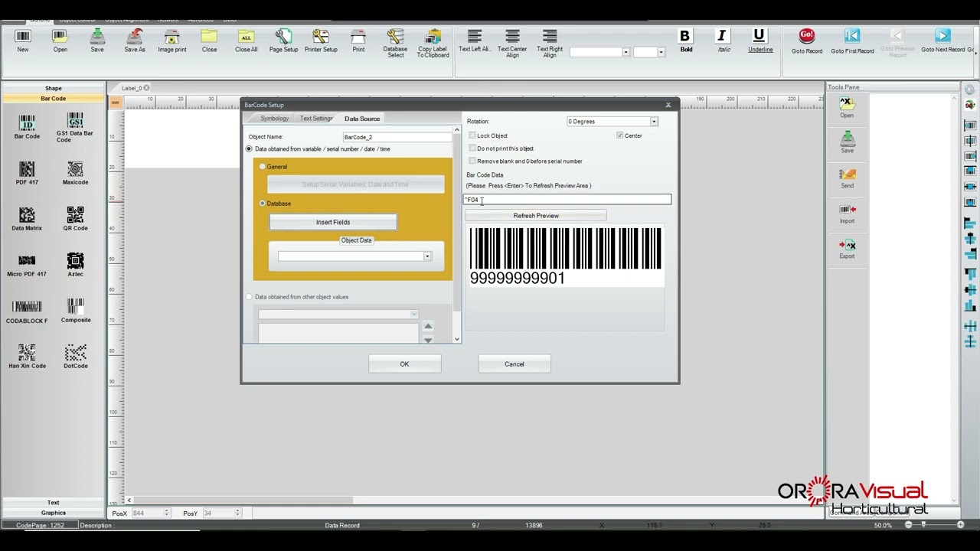Select Han Xin Code tool

click(x=27, y=357)
